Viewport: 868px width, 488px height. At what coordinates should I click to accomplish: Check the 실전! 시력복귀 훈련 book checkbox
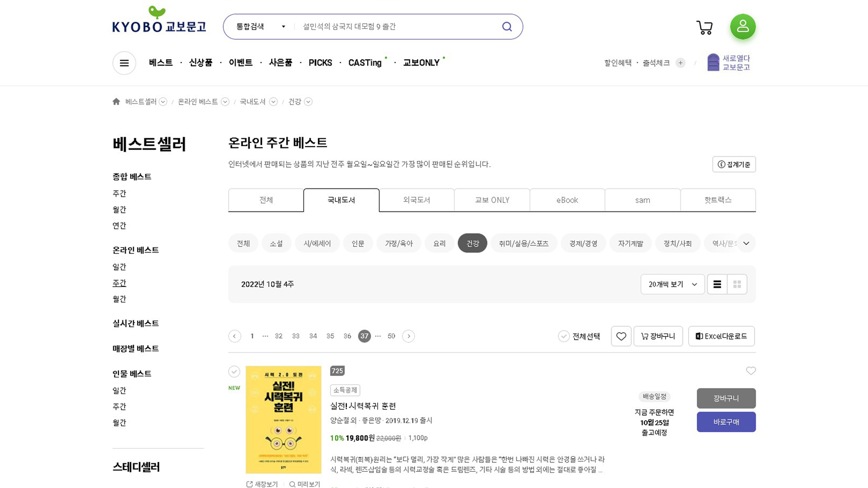(234, 371)
